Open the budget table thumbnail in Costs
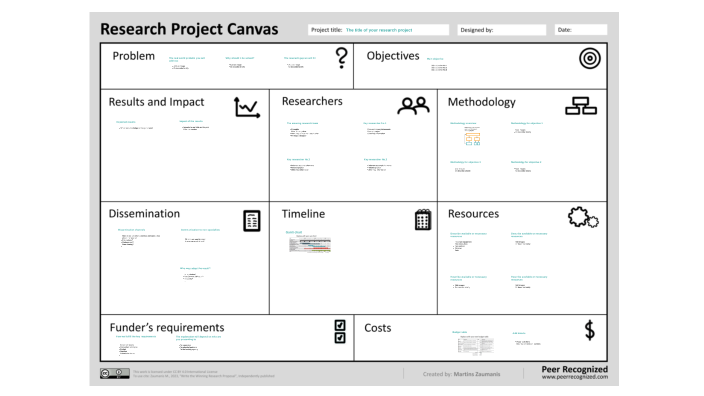This screenshot has height=396, width=704. [476, 345]
